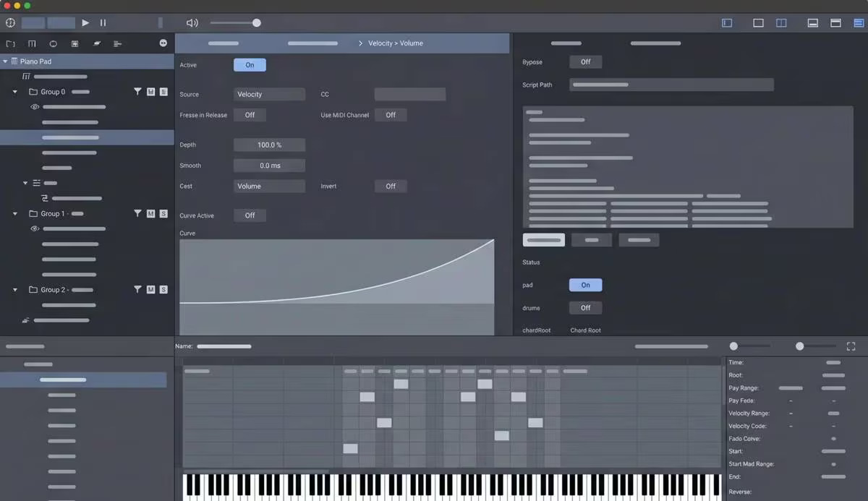Click the swap arrows icon under Group 0

[x=45, y=198]
